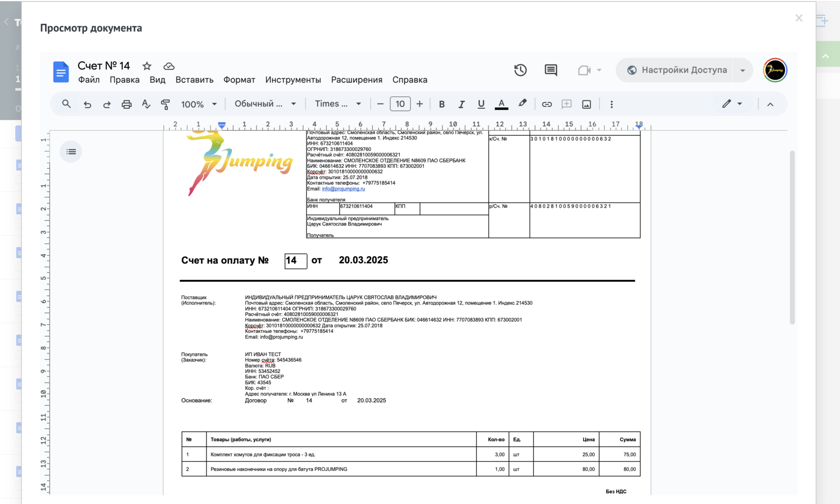The image size is (840, 504).
Task: Open the Расширения menu
Action: pyautogui.click(x=356, y=80)
